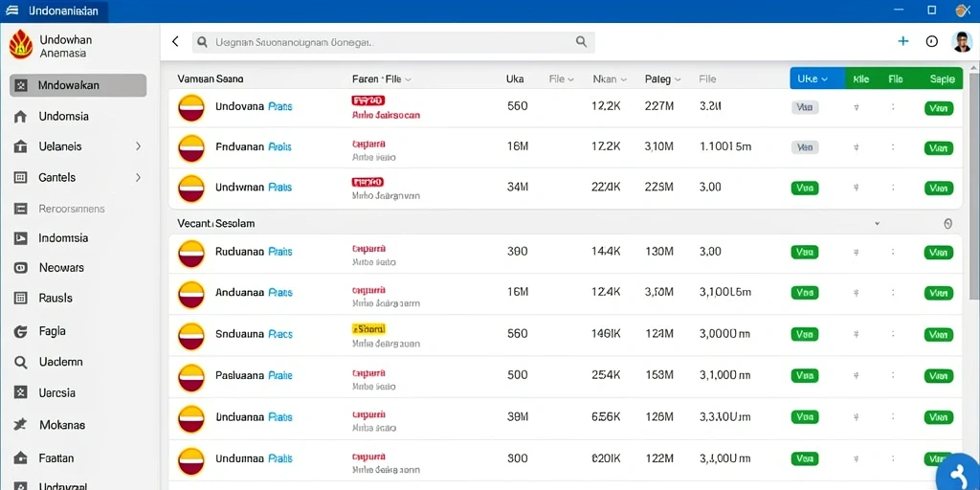The image size is (980, 490).
Task: Click green Vian button on Undwhan row
Action: pyautogui.click(x=939, y=189)
